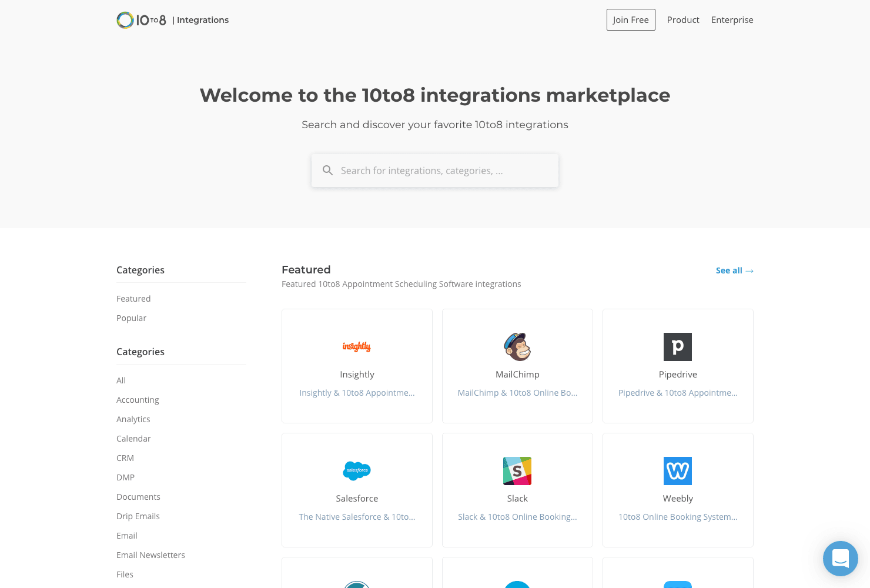This screenshot has width=870, height=588.
Task: Open the MailChimp card title
Action: click(x=517, y=375)
